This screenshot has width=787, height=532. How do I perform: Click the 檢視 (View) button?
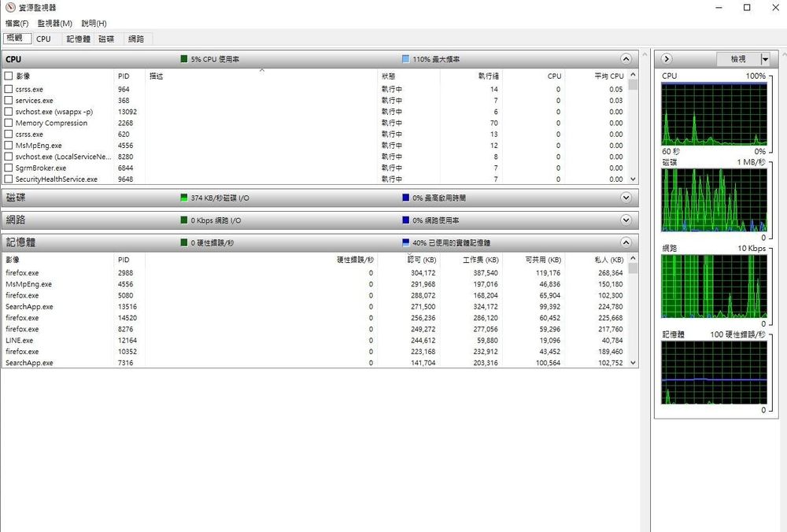(x=737, y=59)
